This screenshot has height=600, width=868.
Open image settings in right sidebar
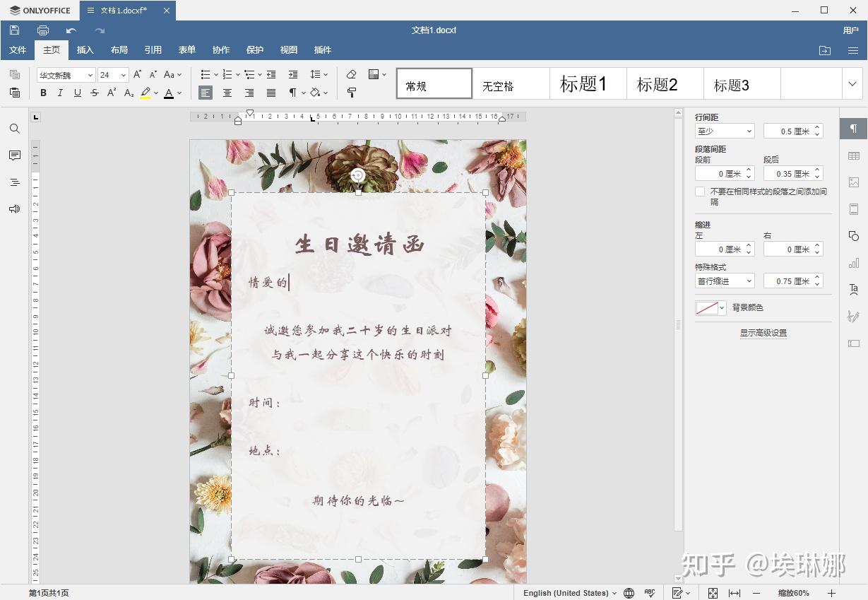[854, 182]
